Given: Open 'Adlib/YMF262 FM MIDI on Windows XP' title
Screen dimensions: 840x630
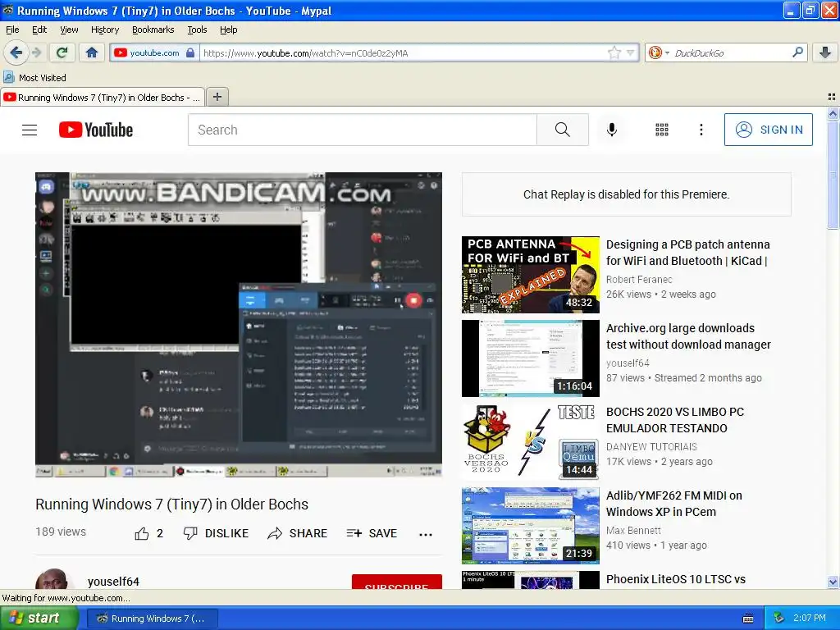Looking at the screenshot, I should click(674, 503).
